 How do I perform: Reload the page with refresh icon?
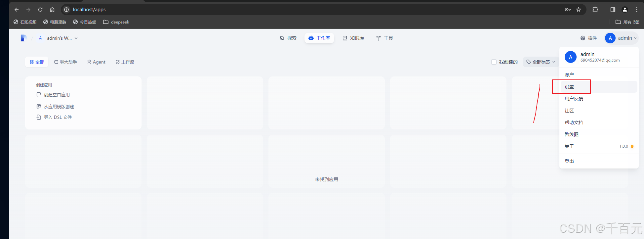(40, 10)
